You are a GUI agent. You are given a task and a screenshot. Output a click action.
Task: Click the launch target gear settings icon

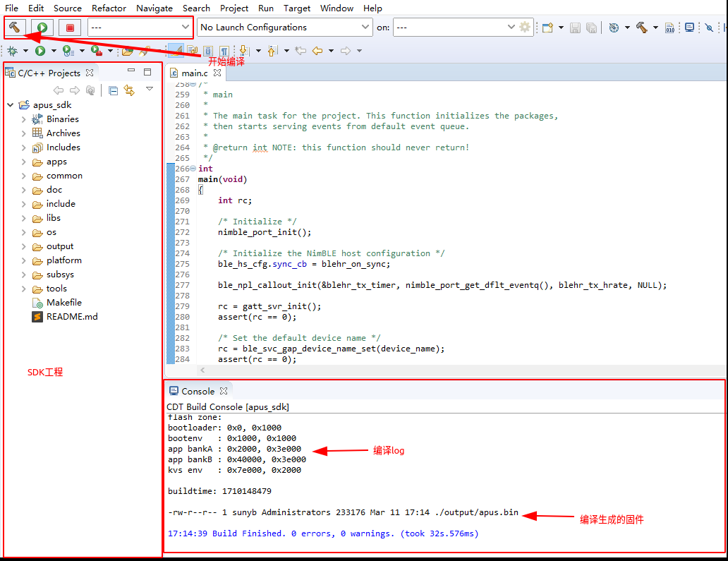pos(525,27)
